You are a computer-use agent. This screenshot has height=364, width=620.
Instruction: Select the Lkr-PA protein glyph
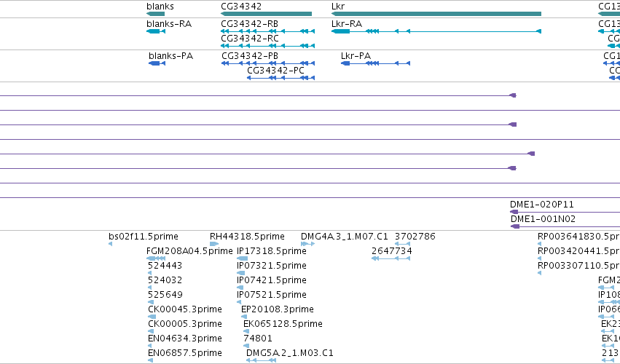tap(376, 63)
